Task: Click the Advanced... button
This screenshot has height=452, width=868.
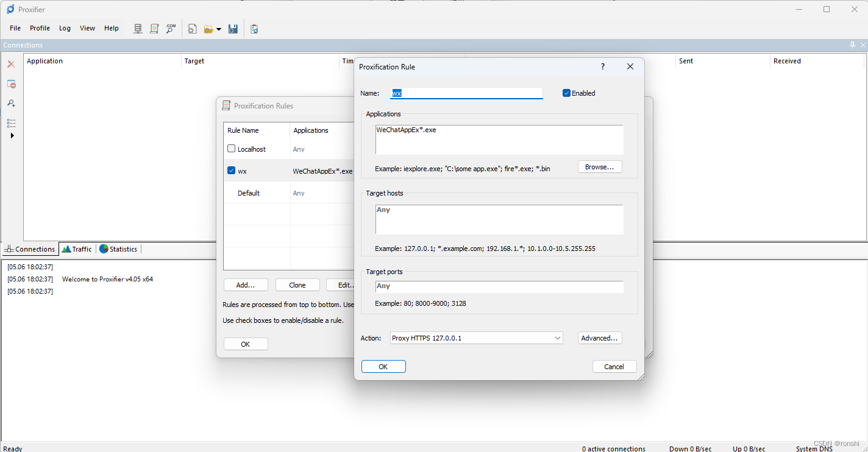Action: point(600,338)
